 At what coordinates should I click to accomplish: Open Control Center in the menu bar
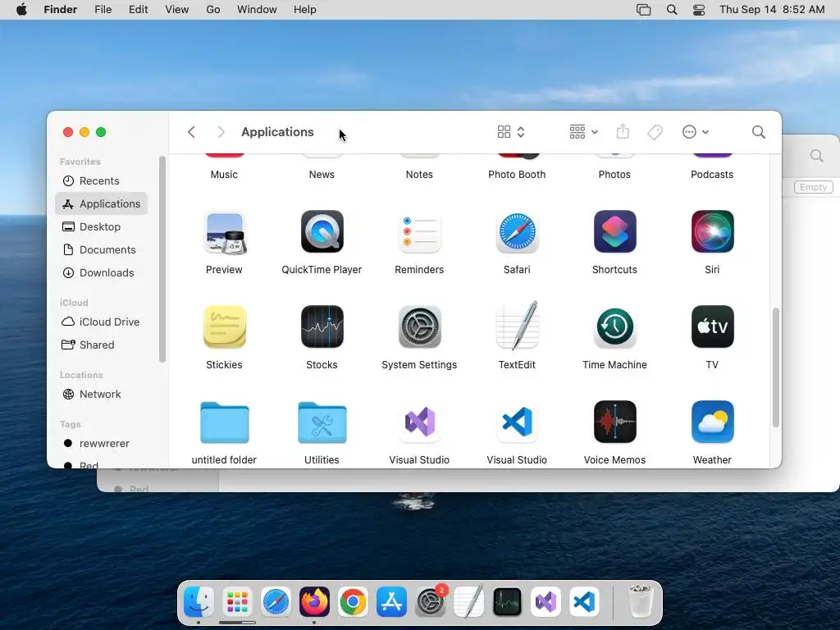pos(699,10)
